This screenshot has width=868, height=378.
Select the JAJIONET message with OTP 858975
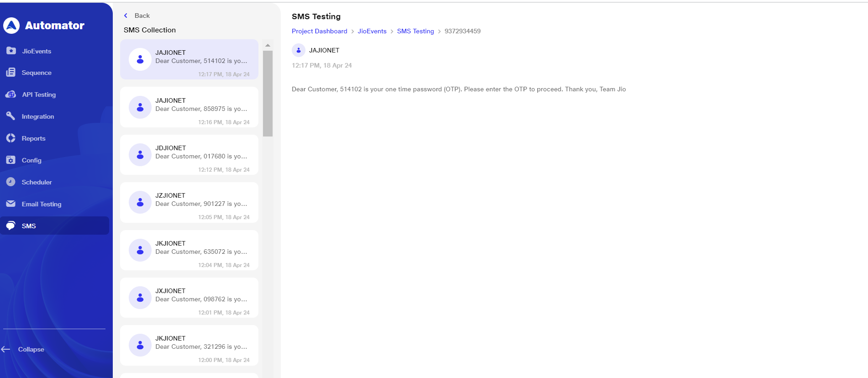click(x=189, y=107)
